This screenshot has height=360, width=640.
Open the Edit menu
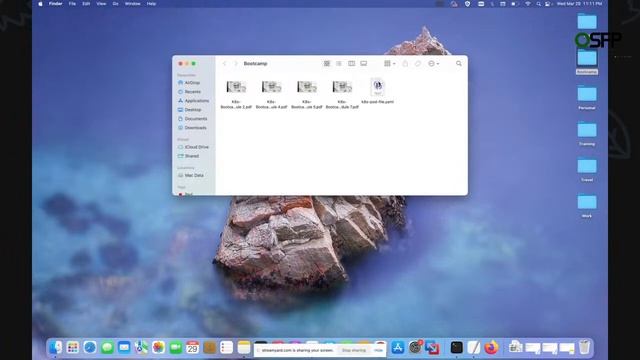[86, 4]
